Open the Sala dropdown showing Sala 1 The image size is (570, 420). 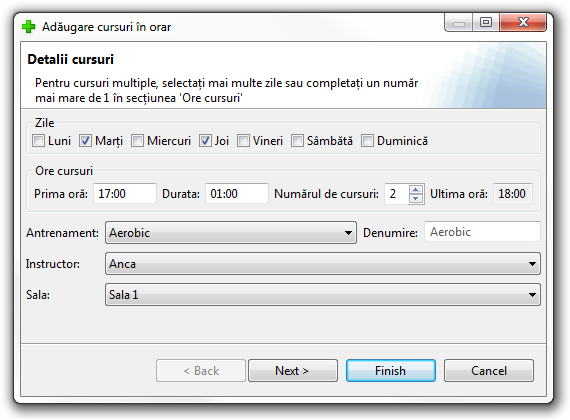tap(323, 295)
